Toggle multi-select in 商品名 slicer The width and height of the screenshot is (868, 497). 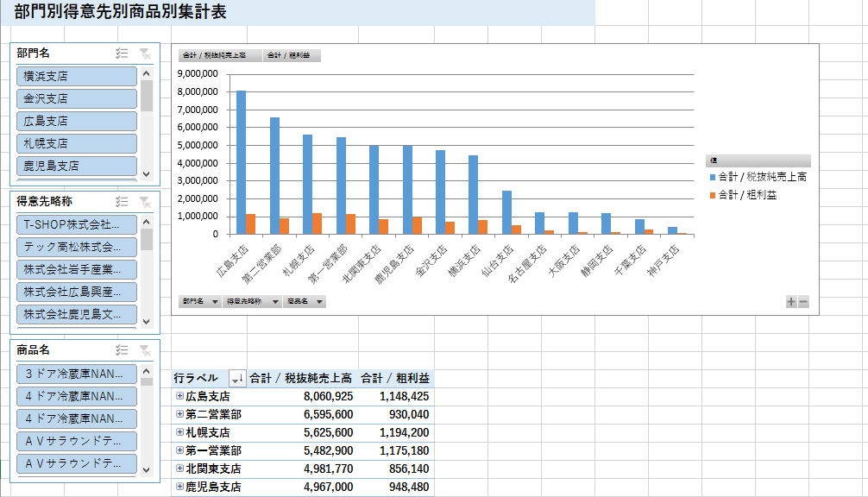pyautogui.click(x=123, y=349)
